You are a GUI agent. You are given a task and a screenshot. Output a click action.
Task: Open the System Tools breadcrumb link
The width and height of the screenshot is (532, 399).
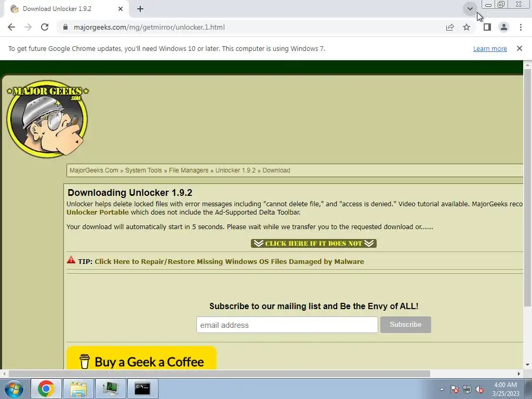143,170
